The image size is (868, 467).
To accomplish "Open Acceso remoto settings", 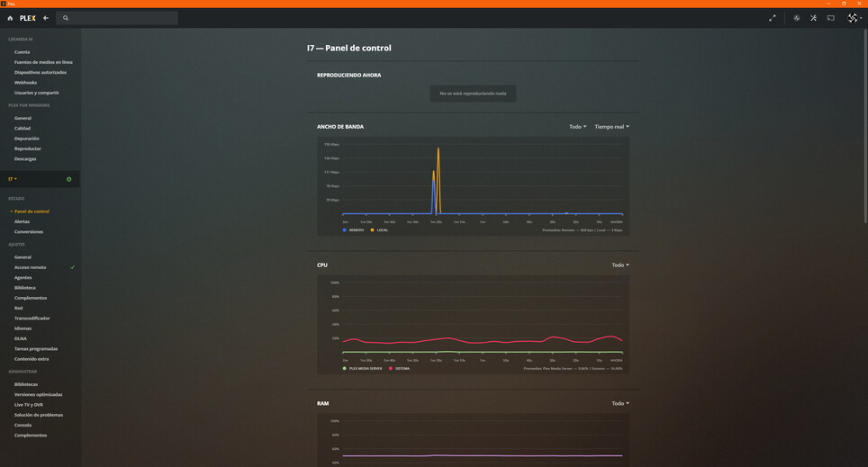I will pyautogui.click(x=31, y=267).
